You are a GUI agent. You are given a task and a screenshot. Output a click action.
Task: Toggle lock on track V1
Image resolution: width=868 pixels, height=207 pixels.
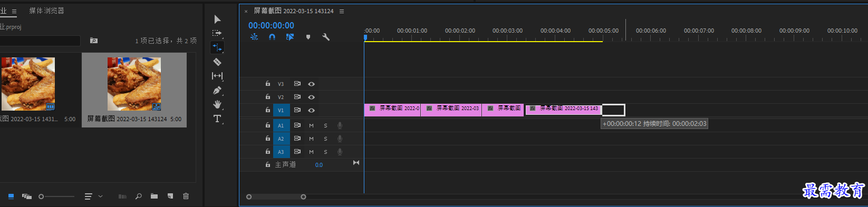pos(268,110)
